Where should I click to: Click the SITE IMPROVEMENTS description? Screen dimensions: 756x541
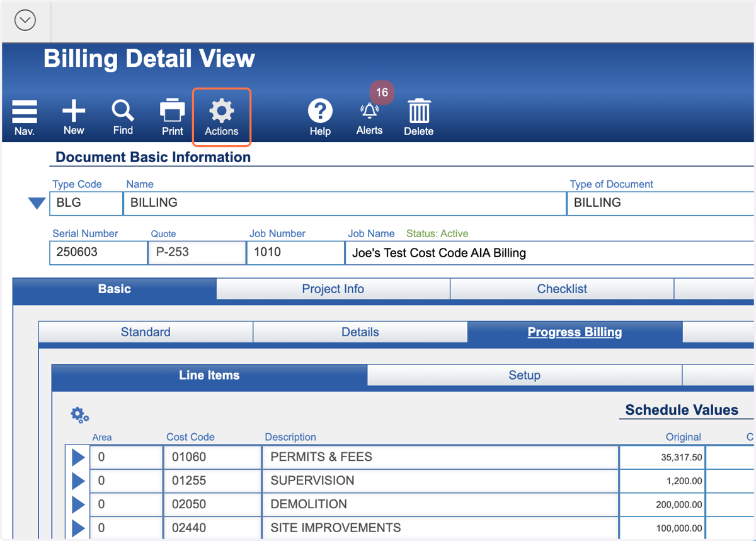[440, 528]
